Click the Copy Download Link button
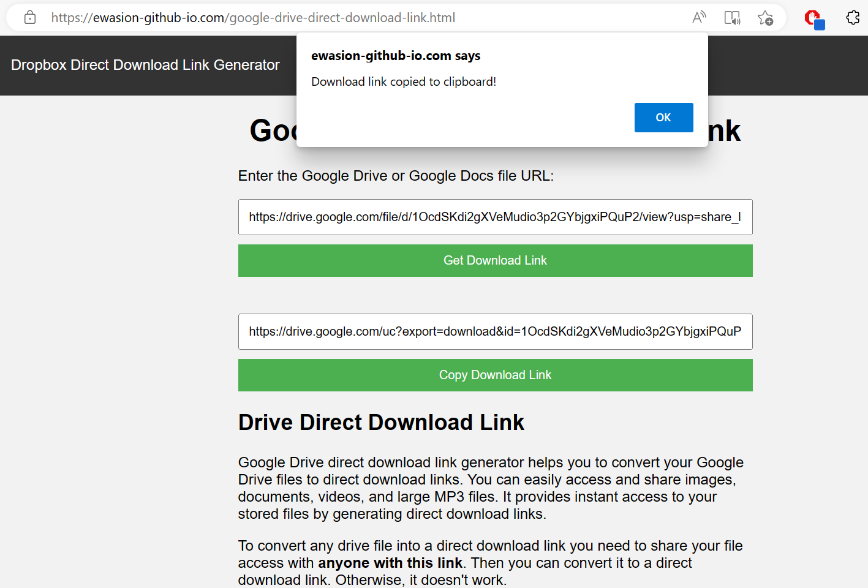Viewport: 868px width, 588px height. click(495, 375)
